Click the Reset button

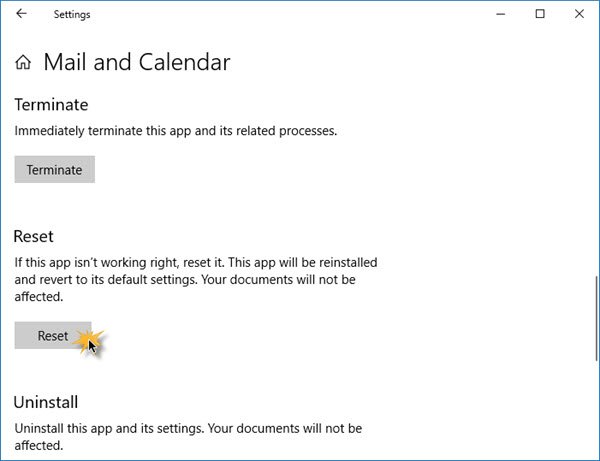point(53,335)
